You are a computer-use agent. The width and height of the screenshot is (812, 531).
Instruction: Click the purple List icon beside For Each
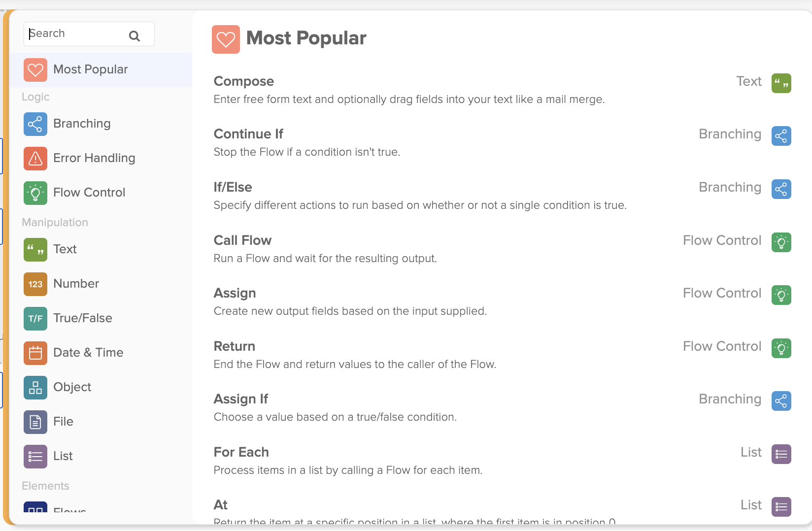point(781,454)
